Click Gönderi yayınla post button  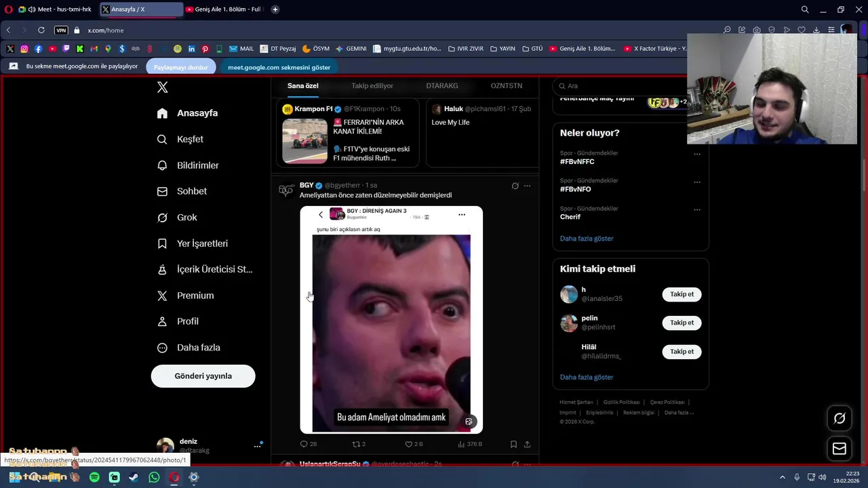coord(203,376)
